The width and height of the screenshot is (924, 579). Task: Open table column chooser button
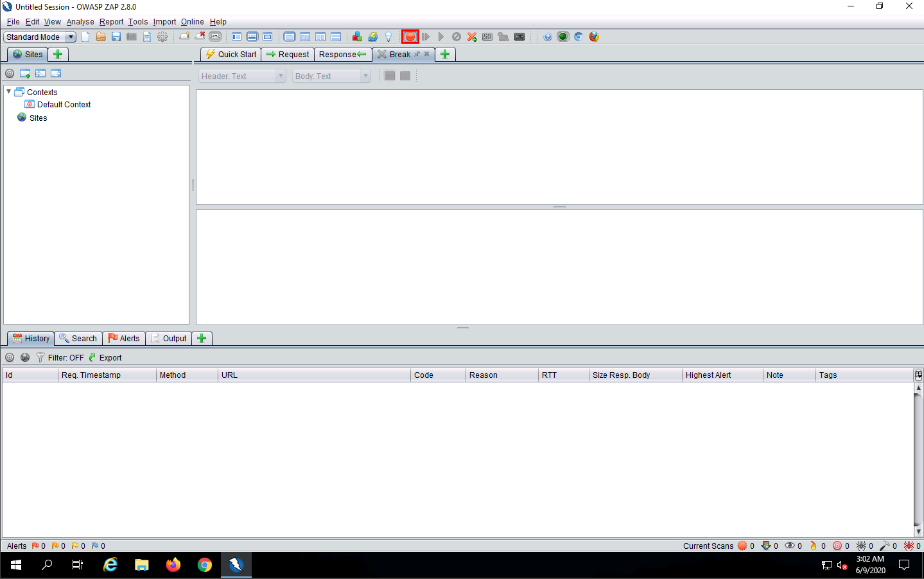coord(918,375)
